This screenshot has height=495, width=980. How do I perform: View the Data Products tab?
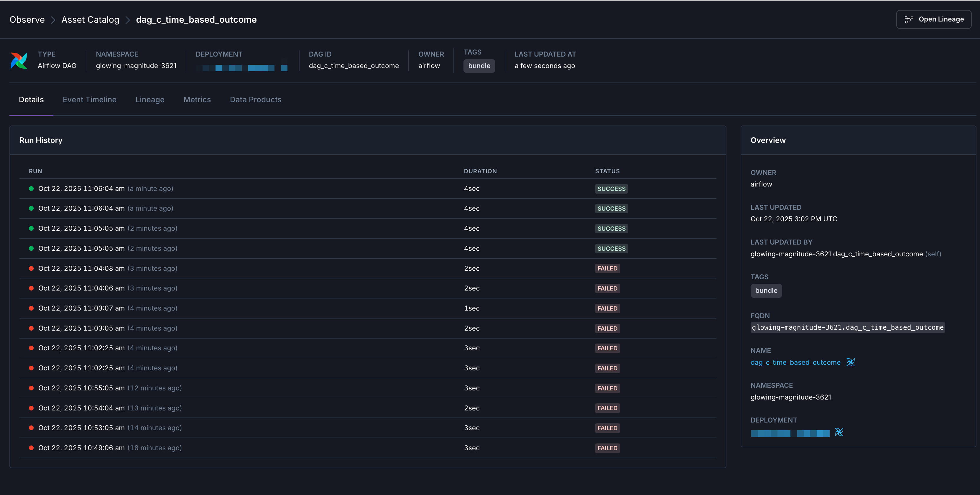[255, 100]
